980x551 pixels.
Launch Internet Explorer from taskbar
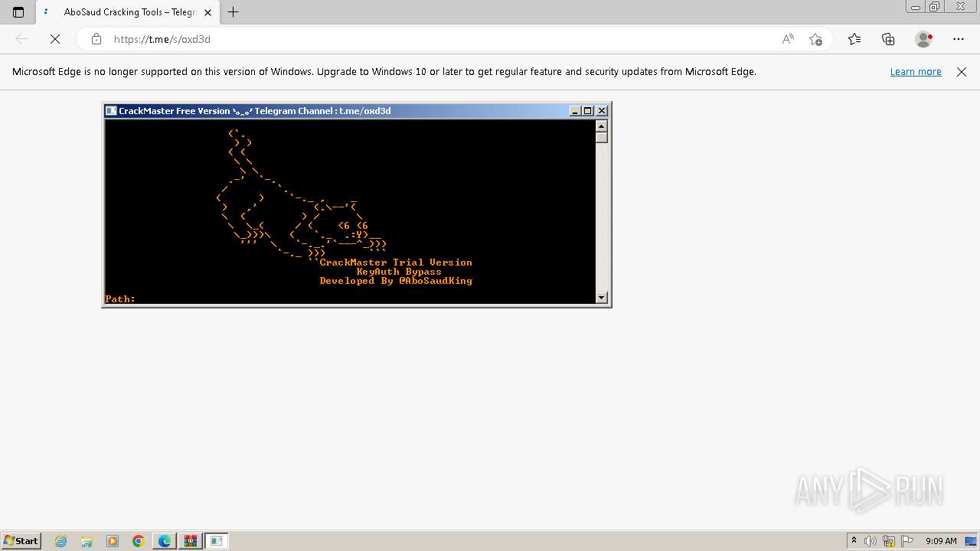[x=61, y=541]
